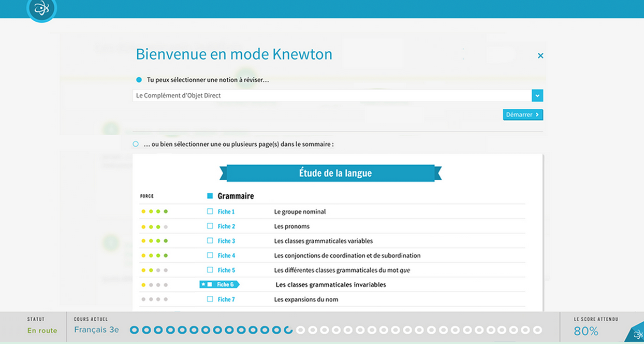Open the Fiche 4 link
The width and height of the screenshot is (644, 344).
[x=226, y=255]
